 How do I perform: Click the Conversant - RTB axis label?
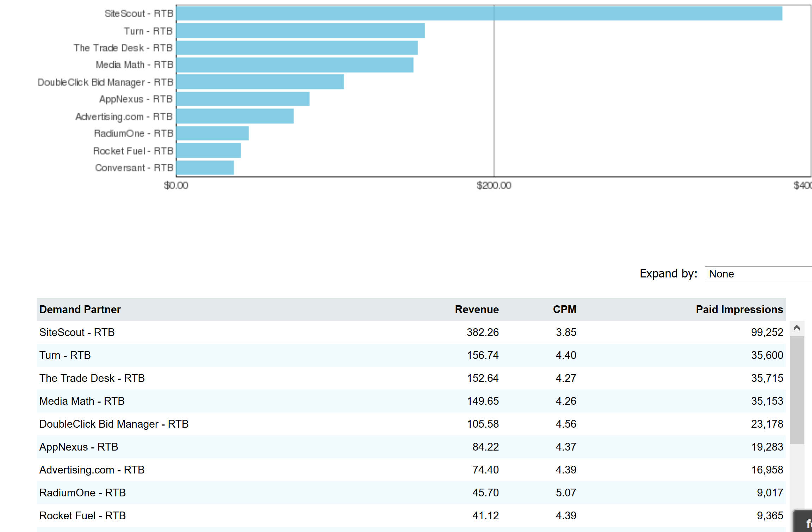click(x=134, y=168)
